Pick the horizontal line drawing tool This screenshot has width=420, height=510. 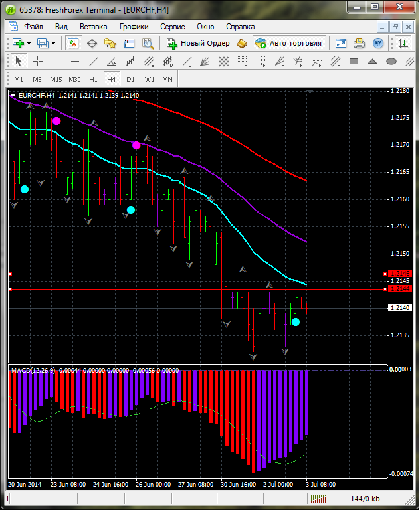(x=75, y=62)
